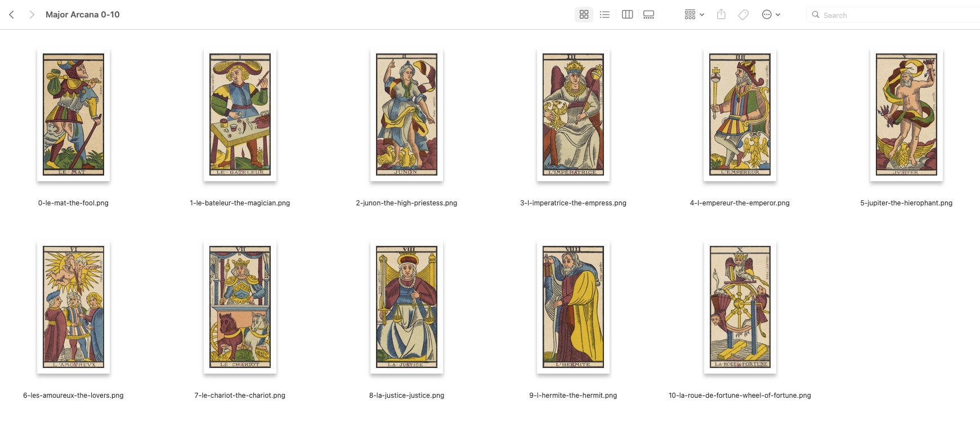Switch to column view

[627, 15]
